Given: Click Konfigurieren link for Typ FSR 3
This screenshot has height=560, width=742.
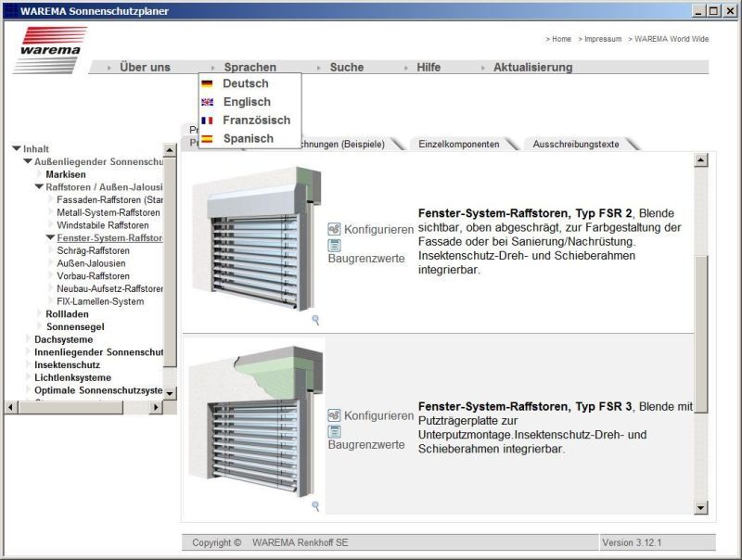Looking at the screenshot, I should tap(378, 415).
